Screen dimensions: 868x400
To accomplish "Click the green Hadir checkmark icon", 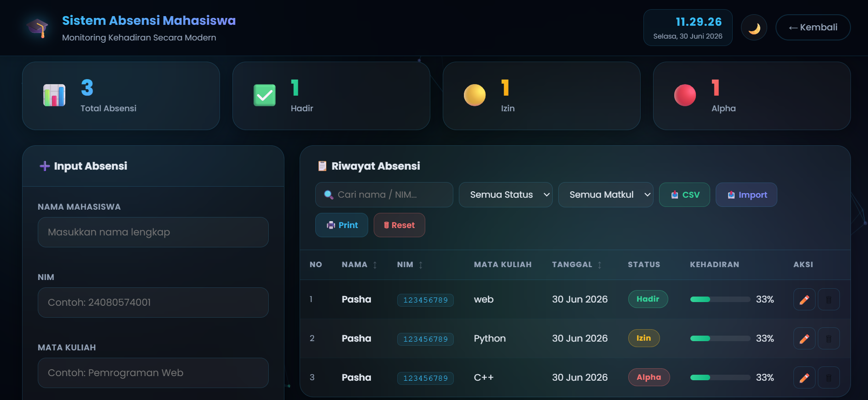I will [265, 95].
